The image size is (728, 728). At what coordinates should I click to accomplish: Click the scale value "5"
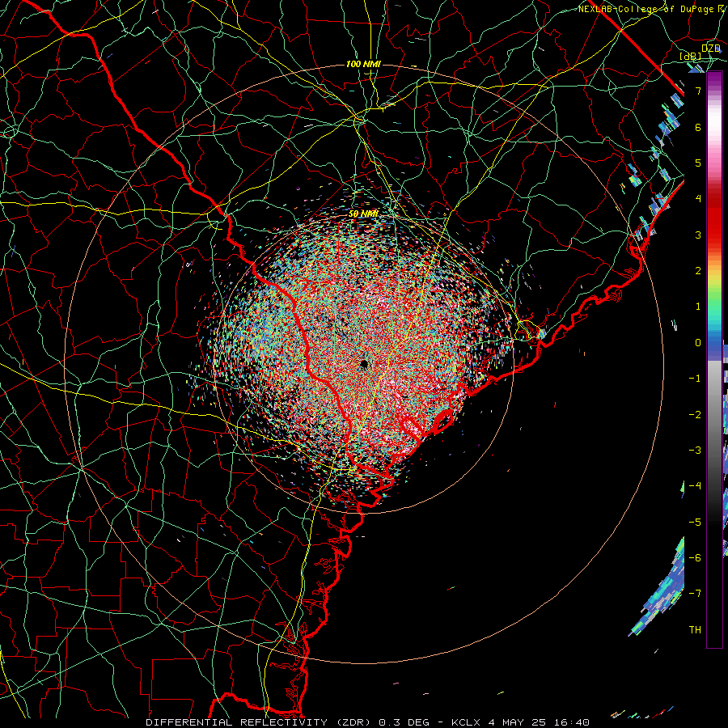pyautogui.click(x=698, y=163)
